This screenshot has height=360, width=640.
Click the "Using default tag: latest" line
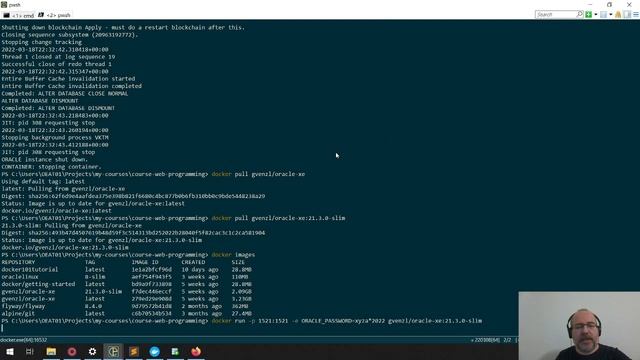(43, 181)
